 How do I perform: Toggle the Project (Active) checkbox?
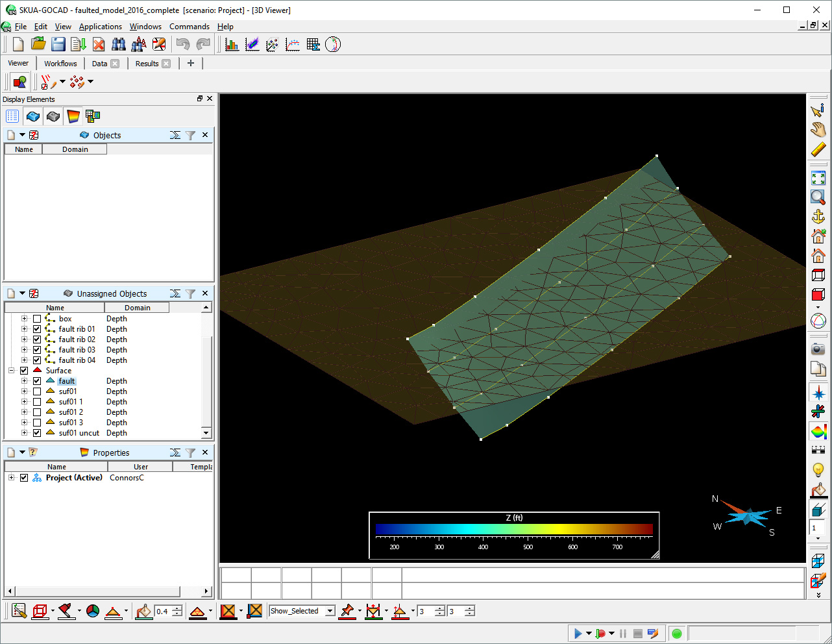click(24, 478)
